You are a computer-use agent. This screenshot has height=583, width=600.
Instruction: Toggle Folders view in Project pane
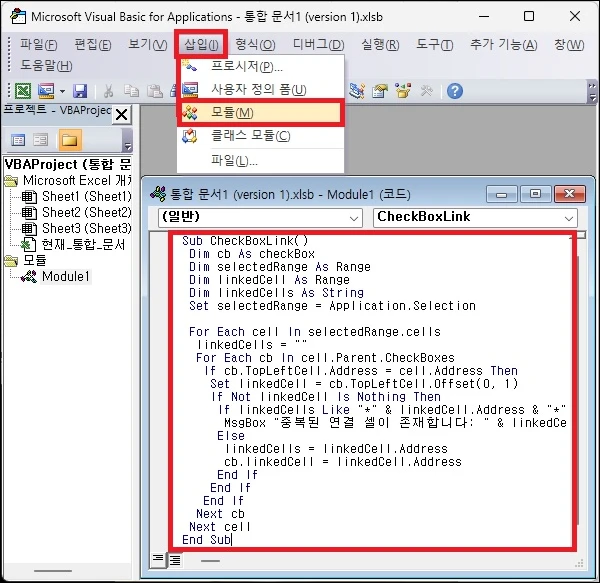[x=69, y=140]
